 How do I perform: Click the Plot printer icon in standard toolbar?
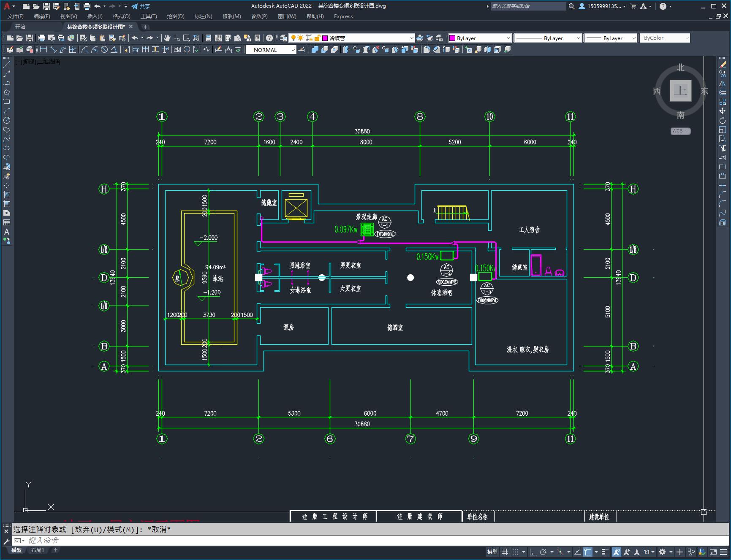42,38
